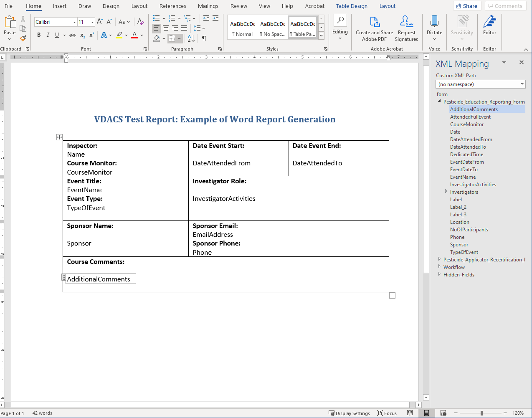Decrease paragraph indent
Image resolution: width=532 pixels, height=418 pixels.
(206, 18)
